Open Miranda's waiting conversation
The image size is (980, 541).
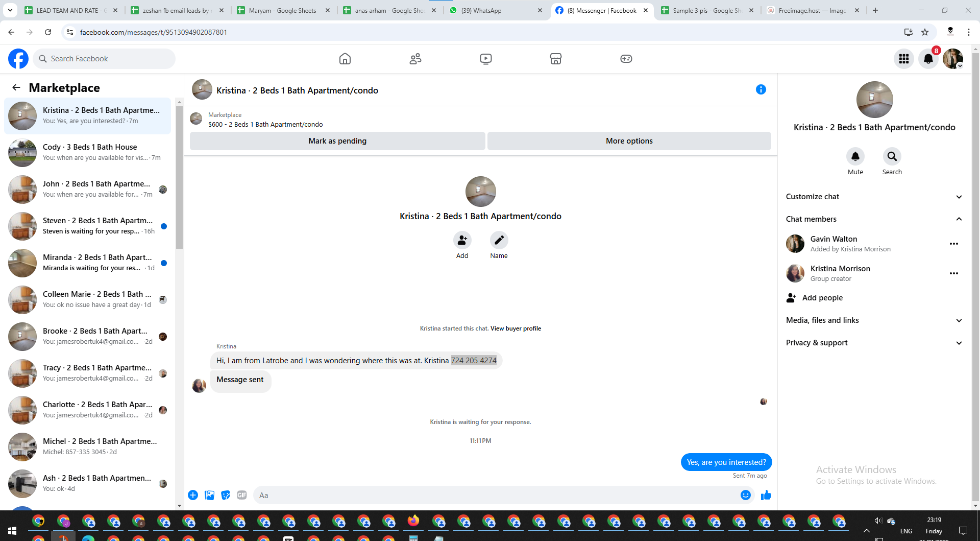(87, 263)
